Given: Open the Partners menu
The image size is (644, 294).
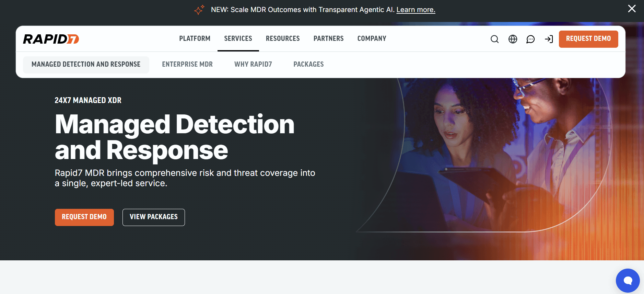Looking at the screenshot, I should click(328, 38).
